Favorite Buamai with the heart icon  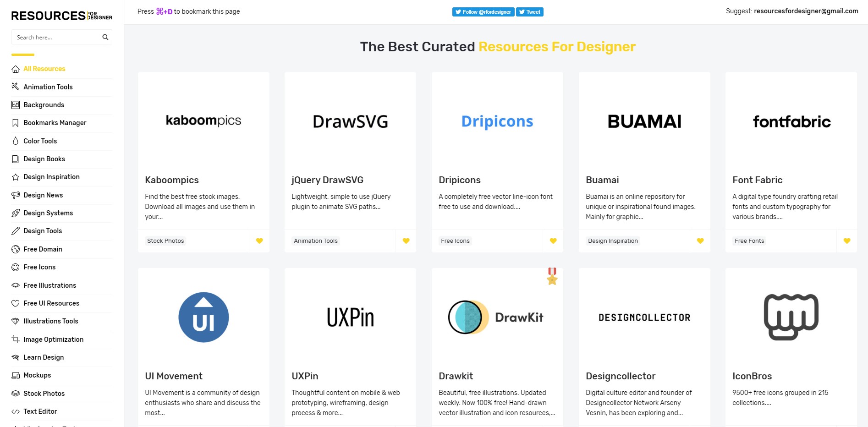[x=700, y=241]
